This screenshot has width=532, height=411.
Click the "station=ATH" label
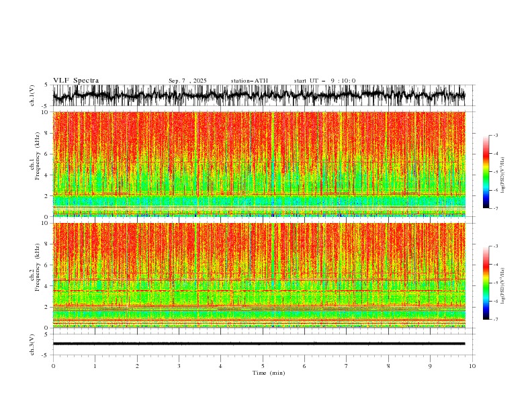coord(249,81)
